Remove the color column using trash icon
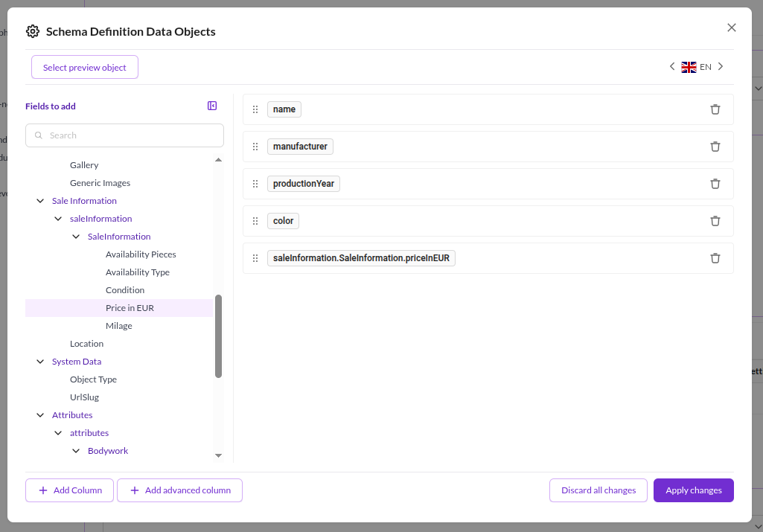This screenshot has width=763, height=532. pos(715,221)
